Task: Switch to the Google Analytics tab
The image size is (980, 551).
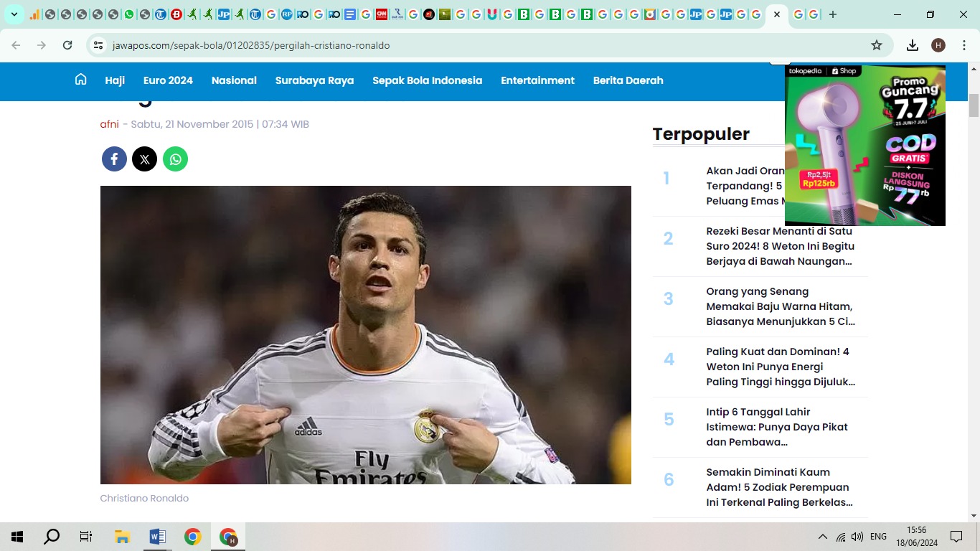Action: [x=34, y=14]
